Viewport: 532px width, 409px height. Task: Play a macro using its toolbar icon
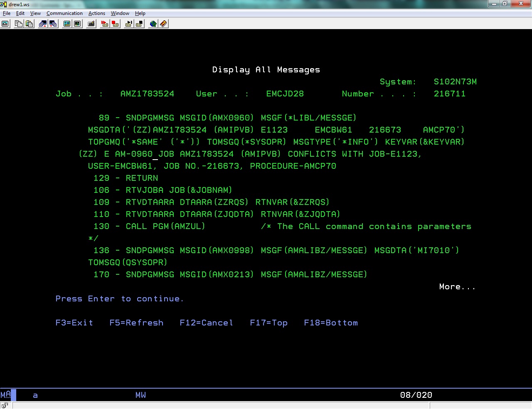pyautogui.click(x=129, y=24)
